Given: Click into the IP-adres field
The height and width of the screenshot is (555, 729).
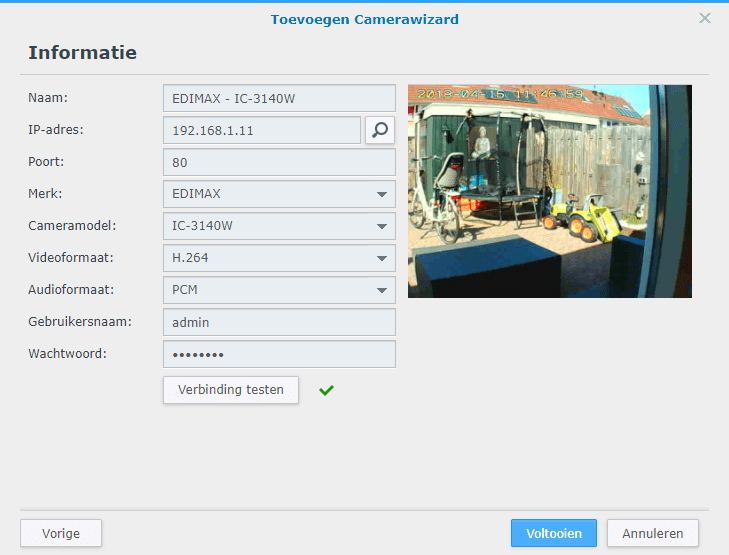Looking at the screenshot, I should 262,130.
